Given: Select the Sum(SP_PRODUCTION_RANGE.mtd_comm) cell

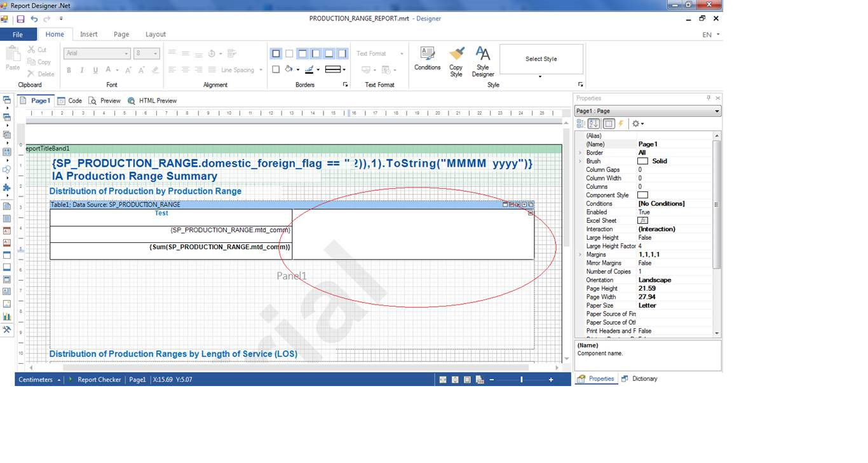Looking at the screenshot, I should pos(171,251).
